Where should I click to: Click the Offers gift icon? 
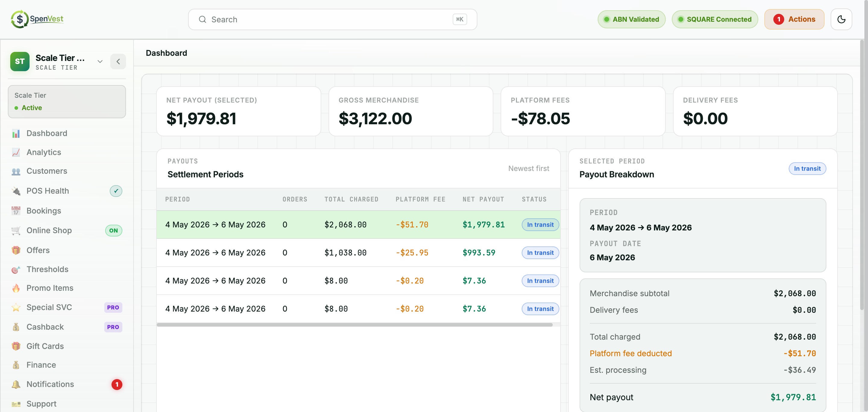[16, 250]
